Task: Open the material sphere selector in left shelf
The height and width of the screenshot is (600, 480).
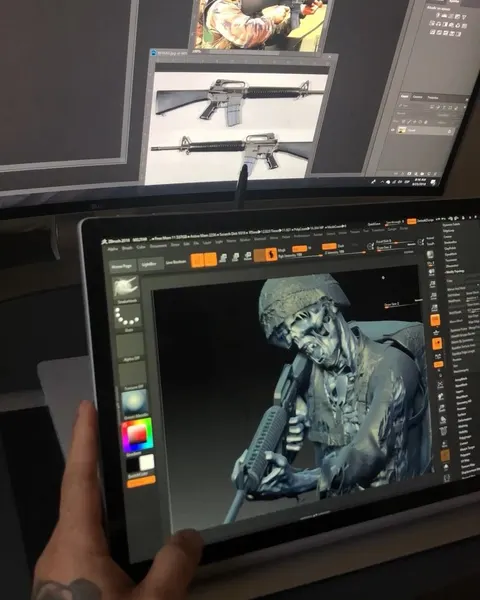Action: tap(134, 403)
